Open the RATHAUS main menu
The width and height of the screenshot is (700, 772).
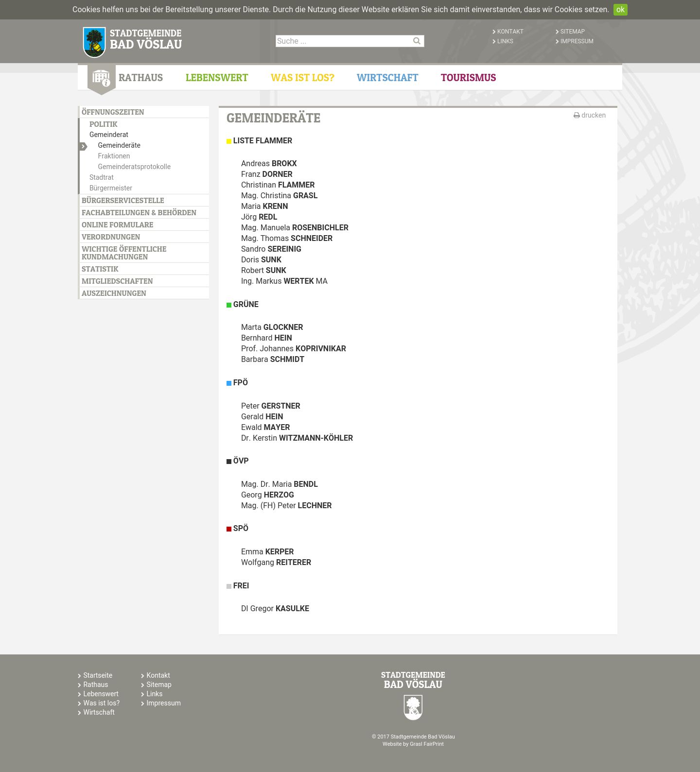(140, 78)
